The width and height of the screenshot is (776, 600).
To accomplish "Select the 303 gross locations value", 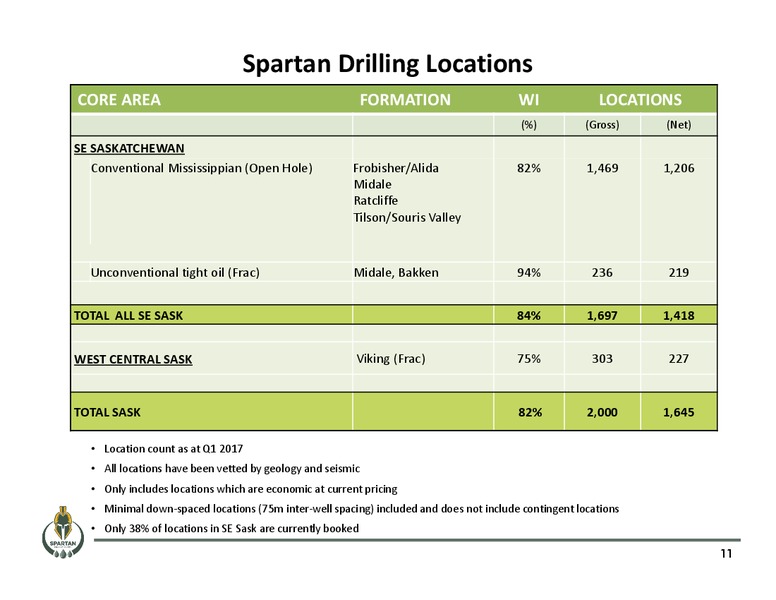I will tap(602, 359).
